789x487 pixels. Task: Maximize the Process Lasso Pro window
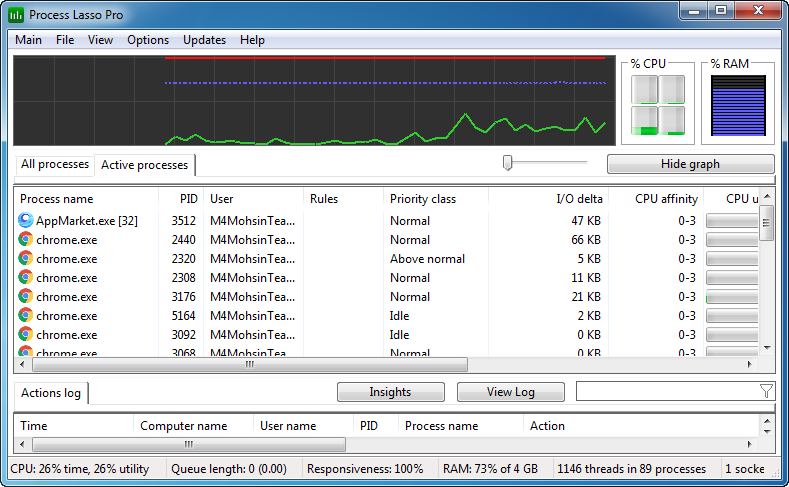coord(721,11)
